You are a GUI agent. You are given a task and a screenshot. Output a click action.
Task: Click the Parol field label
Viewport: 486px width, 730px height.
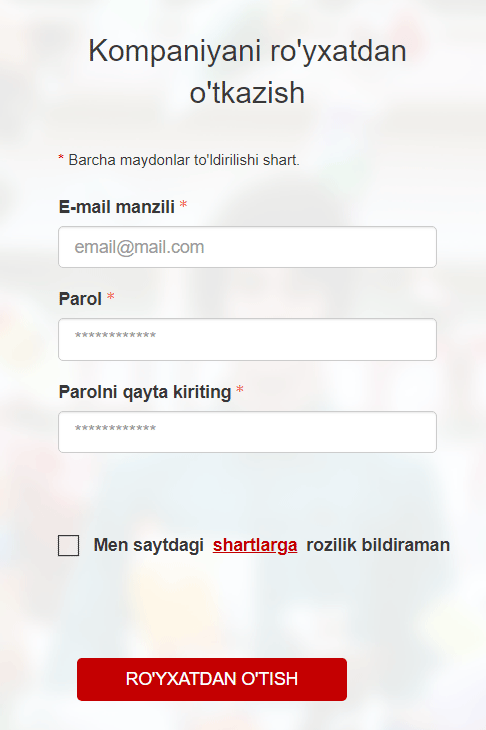pos(80,298)
